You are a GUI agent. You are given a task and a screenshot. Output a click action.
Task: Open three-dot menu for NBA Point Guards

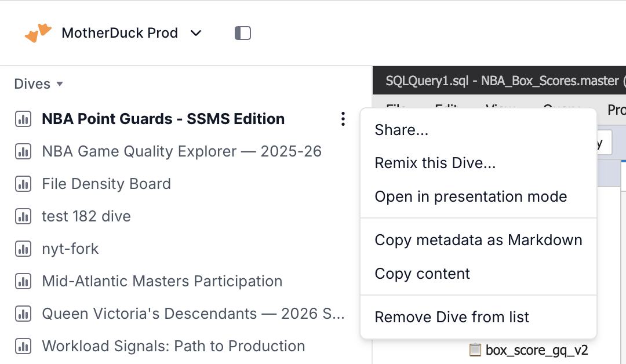(x=343, y=119)
